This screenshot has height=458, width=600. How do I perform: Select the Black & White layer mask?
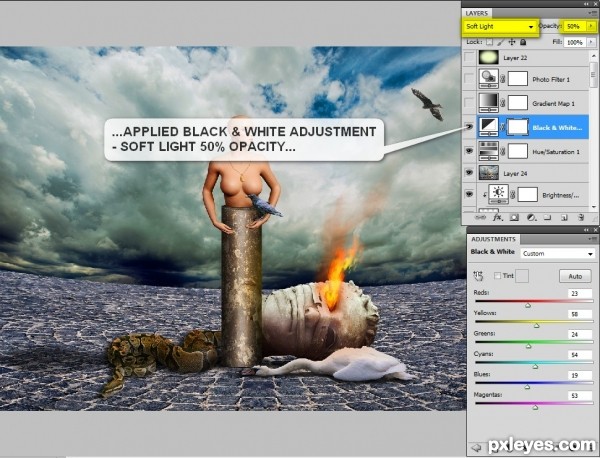(517, 127)
